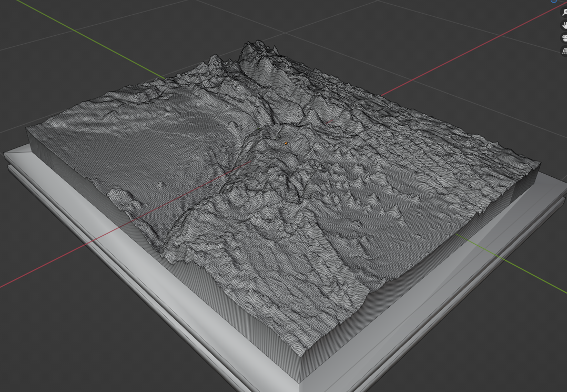The image size is (567, 392).
Task: Click the cluster of small cone-shaped hills
Action: coord(368,195)
